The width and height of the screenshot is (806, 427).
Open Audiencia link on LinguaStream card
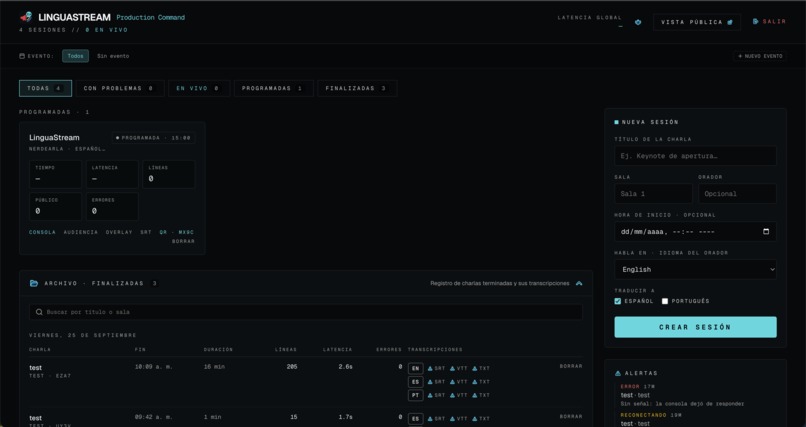pyautogui.click(x=81, y=232)
